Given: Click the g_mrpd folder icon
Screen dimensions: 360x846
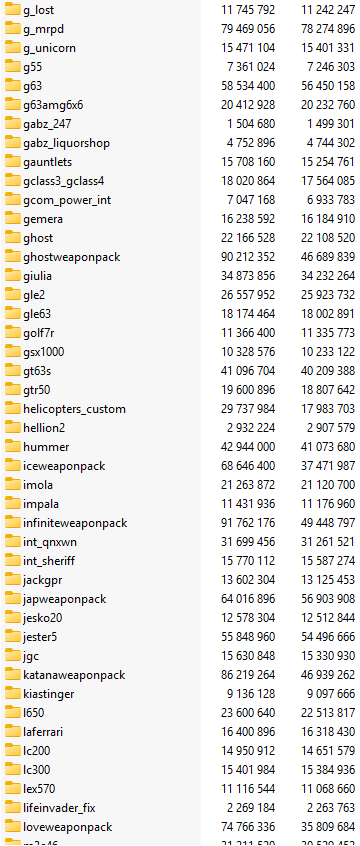Looking at the screenshot, I should coord(12,29).
